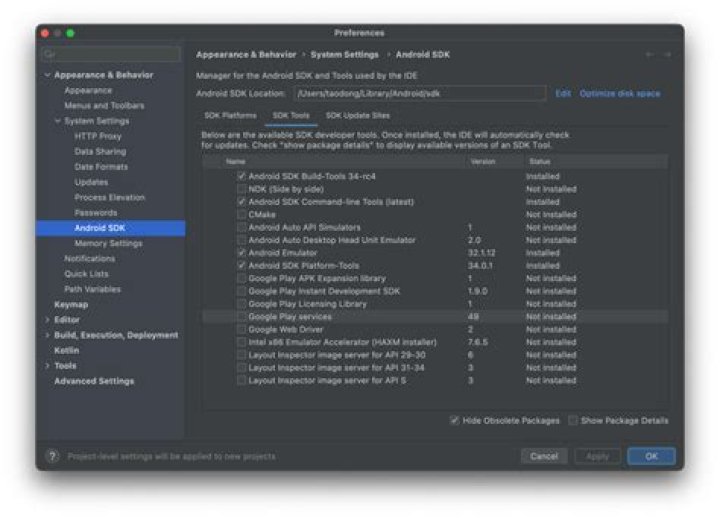Select HTTP Proxy in sidebar

[98, 136]
